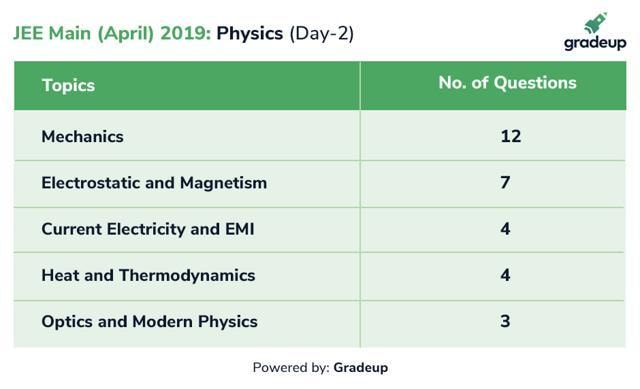Click the 4 beside Current Electricity

[x=505, y=229]
